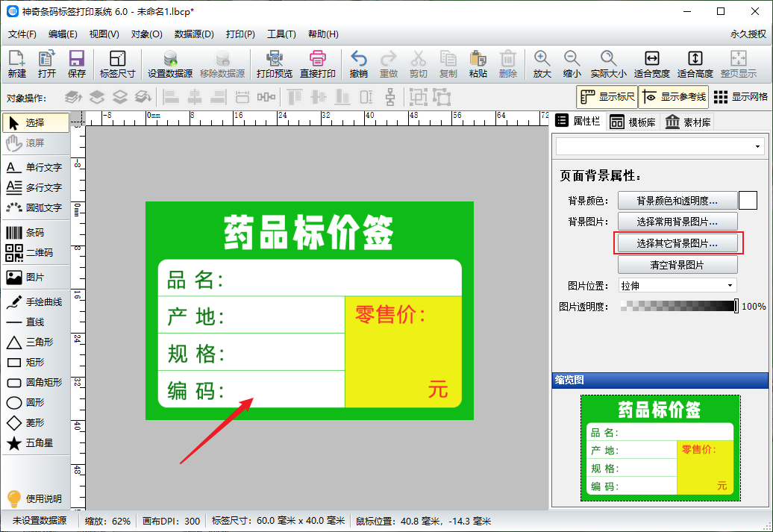Open the 打印(P) menu
Screen dimensions: 773x532
click(240, 34)
